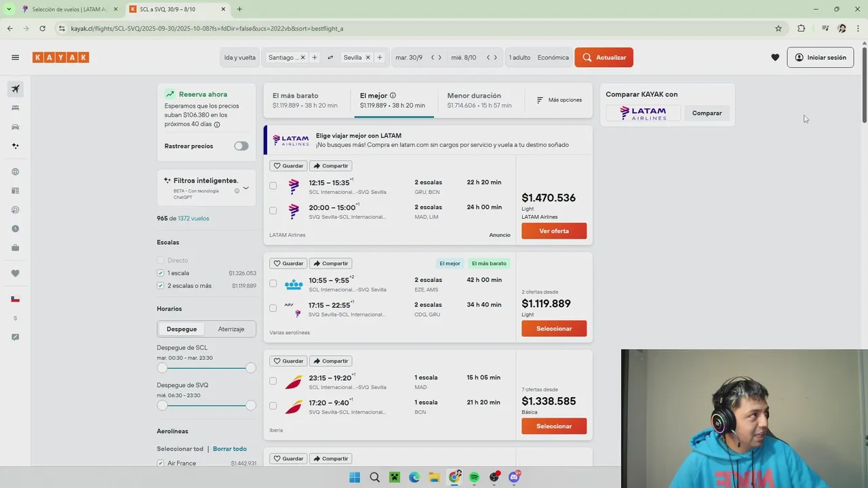Open Spotify from the taskbar

pyautogui.click(x=474, y=477)
